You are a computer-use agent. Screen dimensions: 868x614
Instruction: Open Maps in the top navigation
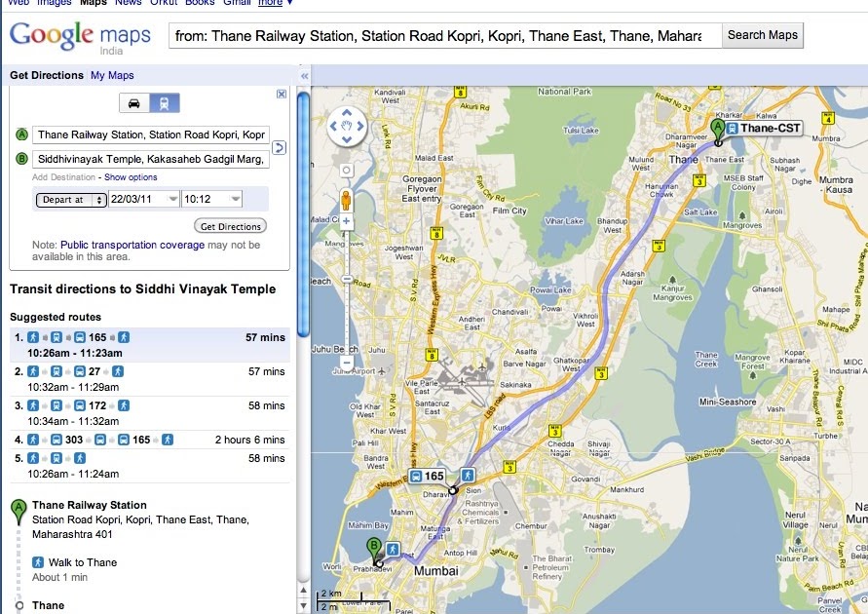pyautogui.click(x=93, y=3)
